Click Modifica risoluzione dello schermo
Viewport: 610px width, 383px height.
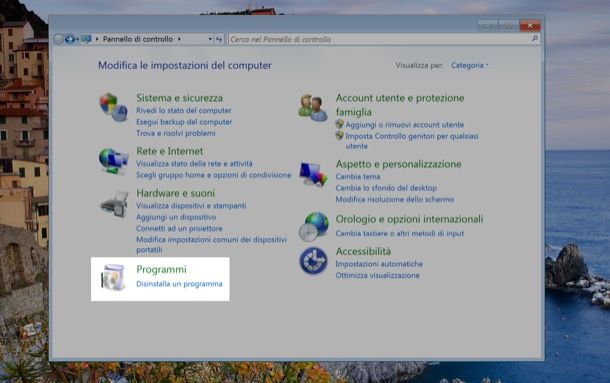click(395, 199)
